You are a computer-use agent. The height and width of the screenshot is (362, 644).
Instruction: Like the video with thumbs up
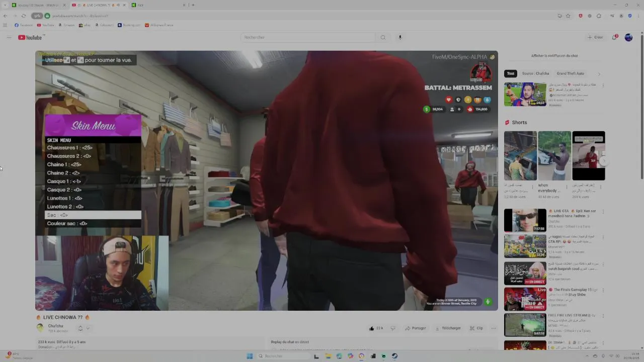[376, 328]
